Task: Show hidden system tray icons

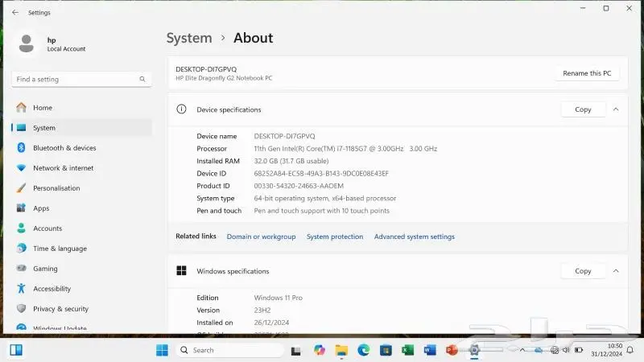Action: [x=522, y=350]
